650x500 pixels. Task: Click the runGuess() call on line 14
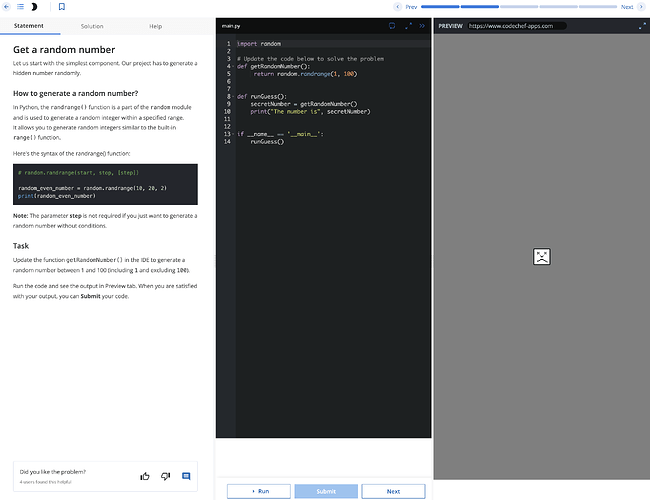267,142
